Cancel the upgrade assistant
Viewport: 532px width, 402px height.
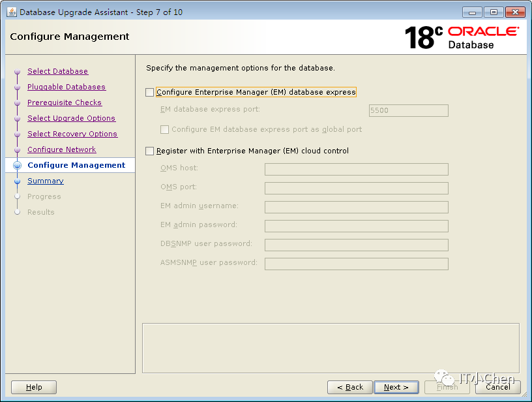click(x=498, y=387)
